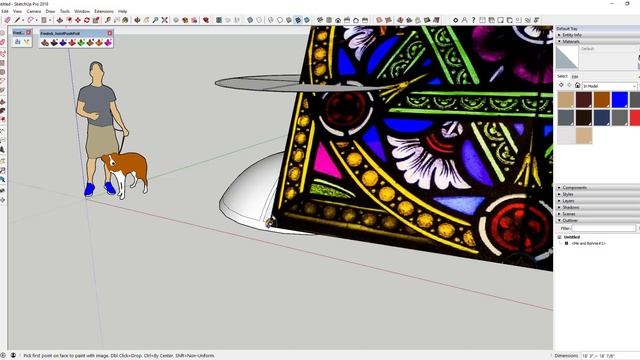Image resolution: width=640 pixels, height=360 pixels.
Task: Select the Arc tool
Action: click(30, 20)
